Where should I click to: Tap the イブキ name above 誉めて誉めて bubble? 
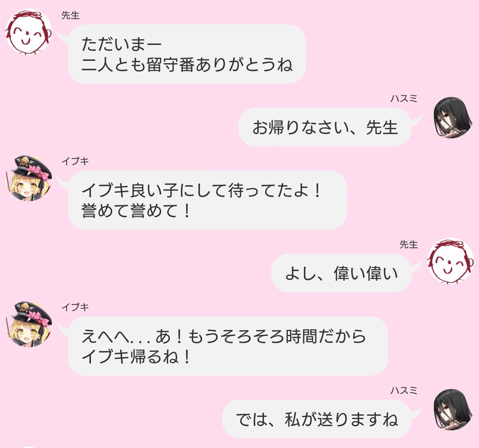75,161
